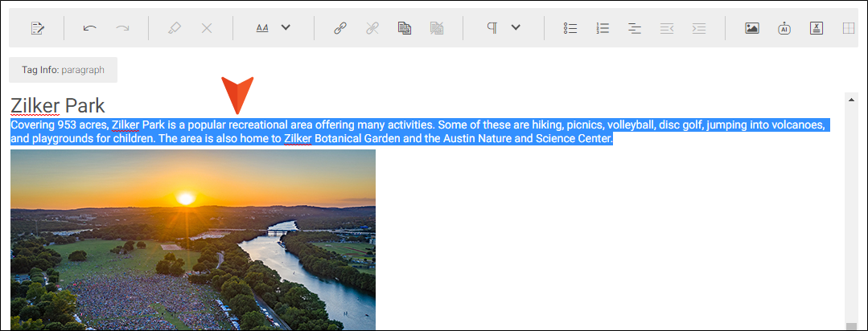This screenshot has width=868, height=331.
Task: Insert a hyperlink with chain icon
Action: [340, 28]
